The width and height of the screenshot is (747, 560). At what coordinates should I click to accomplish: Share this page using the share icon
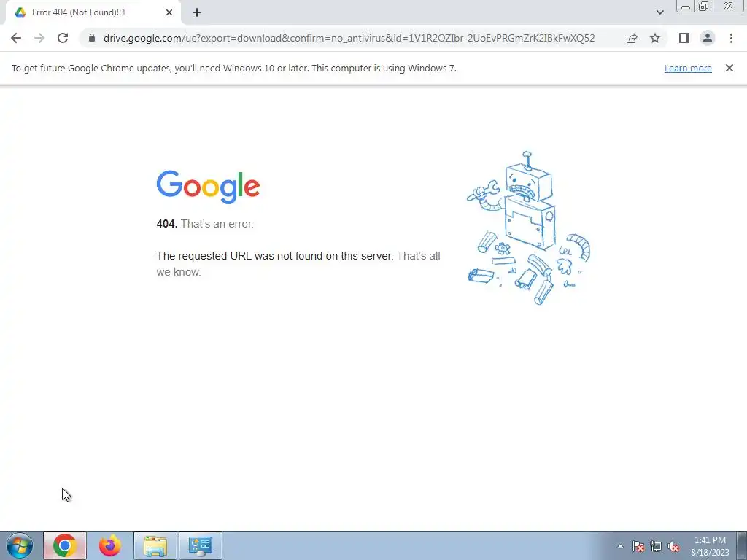point(632,38)
